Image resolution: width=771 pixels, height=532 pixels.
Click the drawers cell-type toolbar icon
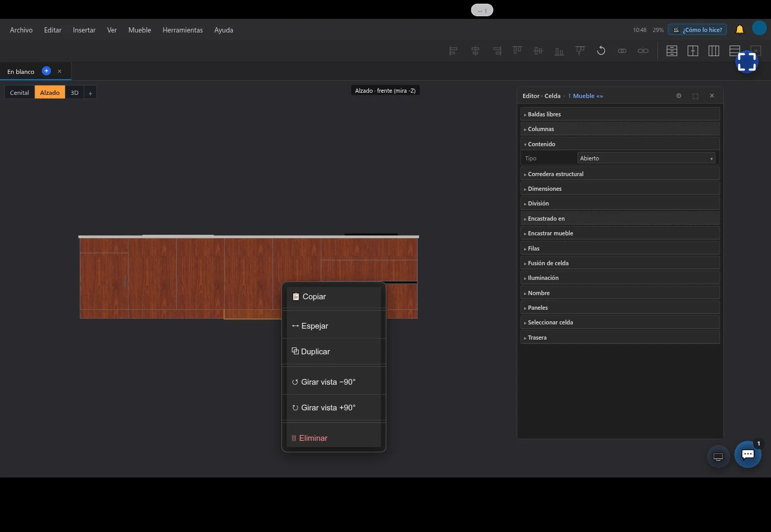click(x=672, y=51)
